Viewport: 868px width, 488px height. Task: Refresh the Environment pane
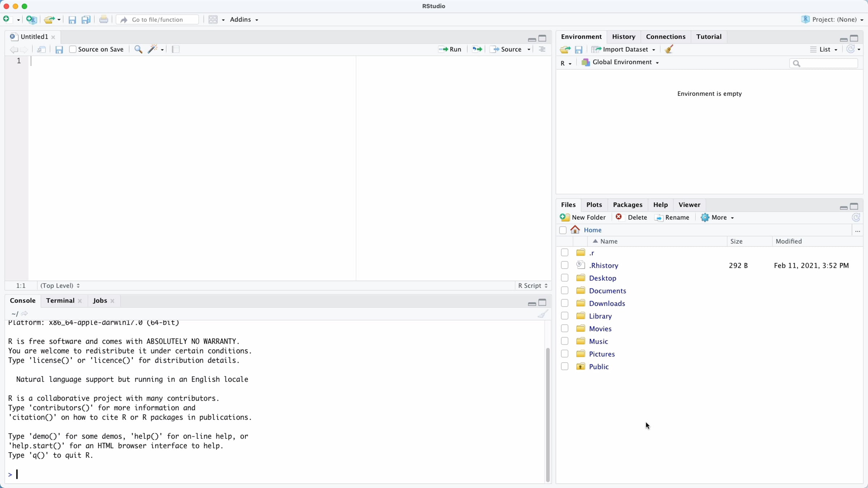click(x=851, y=49)
